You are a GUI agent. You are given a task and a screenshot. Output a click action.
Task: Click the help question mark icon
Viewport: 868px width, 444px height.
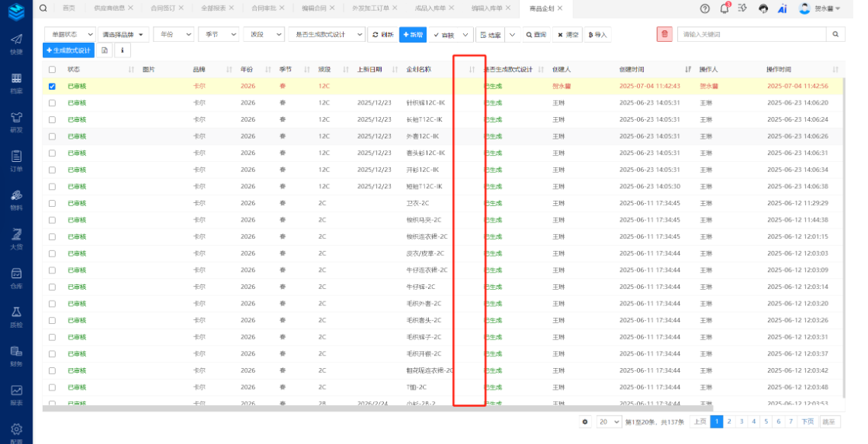point(704,9)
